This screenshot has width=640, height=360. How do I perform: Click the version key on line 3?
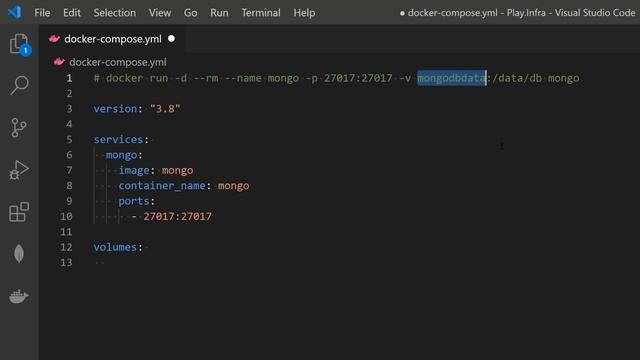pyautogui.click(x=115, y=109)
